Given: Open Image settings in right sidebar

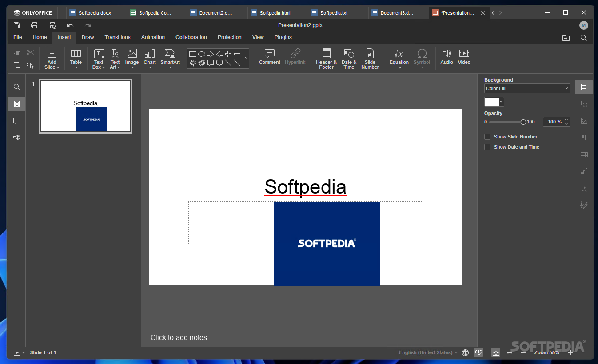Looking at the screenshot, I should click(584, 121).
